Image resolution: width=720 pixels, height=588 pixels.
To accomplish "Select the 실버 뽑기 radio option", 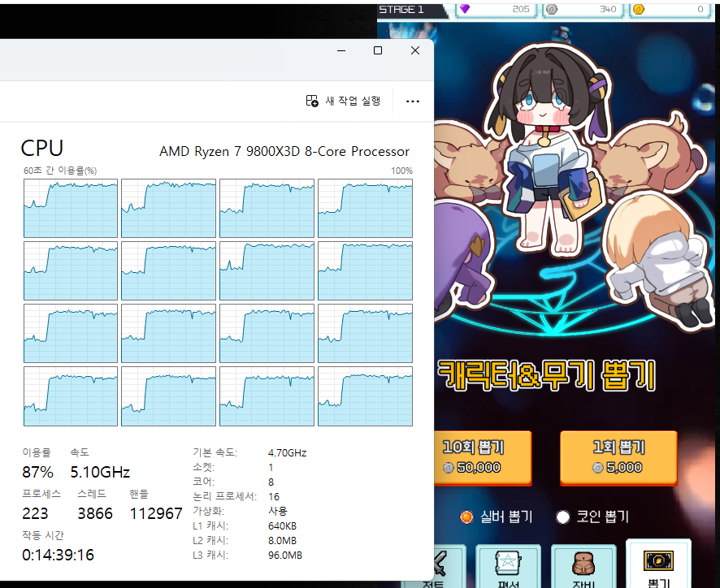I will pyautogui.click(x=466, y=517).
